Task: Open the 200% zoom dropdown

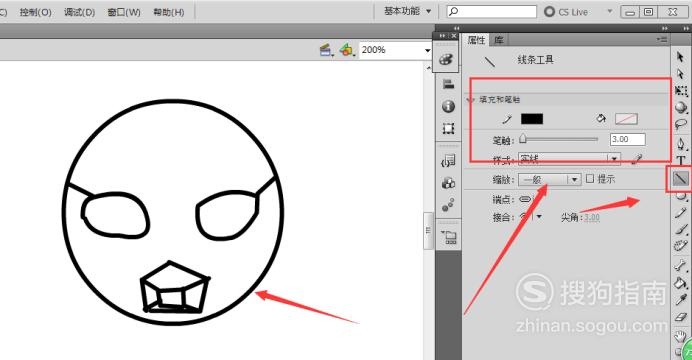Action: [427, 50]
